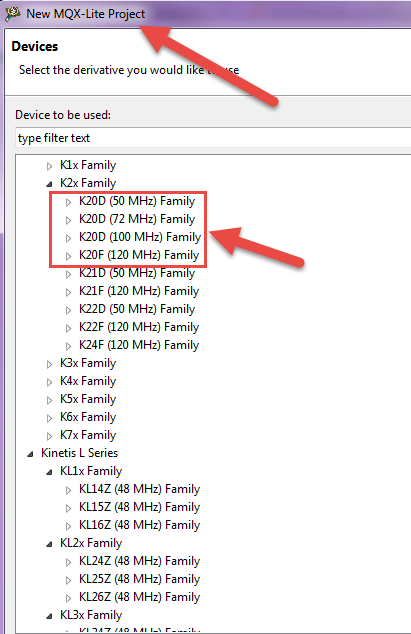Select 'KL15Z (48 MHz) Family' row

[x=140, y=507]
